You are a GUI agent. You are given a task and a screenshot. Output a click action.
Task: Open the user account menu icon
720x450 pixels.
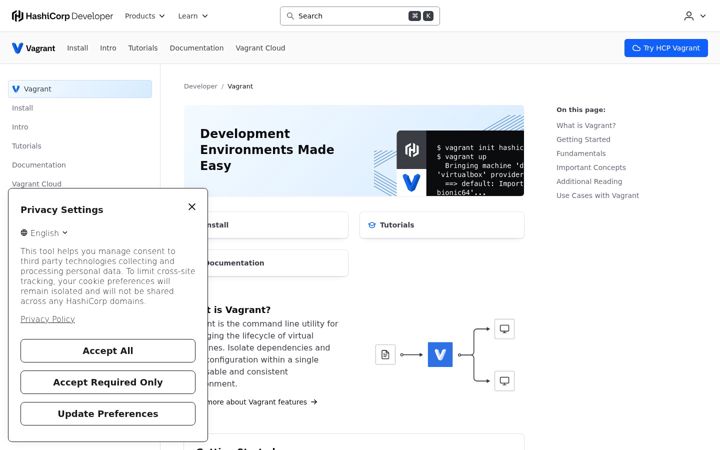pyautogui.click(x=689, y=16)
